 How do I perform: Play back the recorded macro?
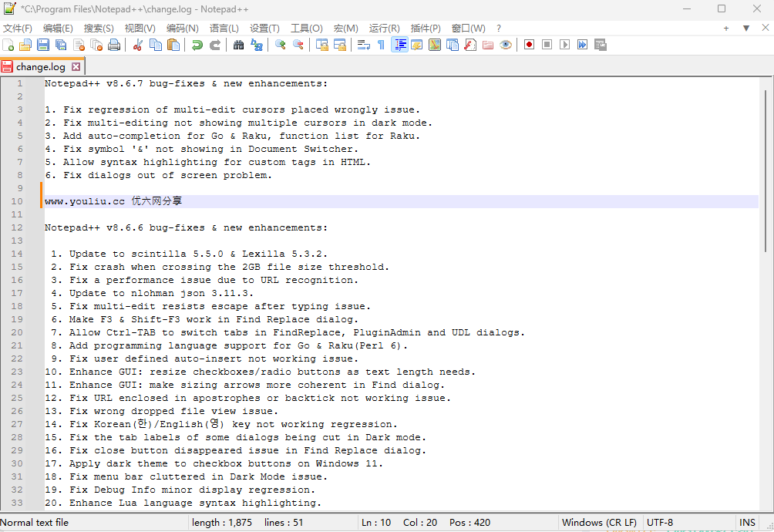click(565, 45)
